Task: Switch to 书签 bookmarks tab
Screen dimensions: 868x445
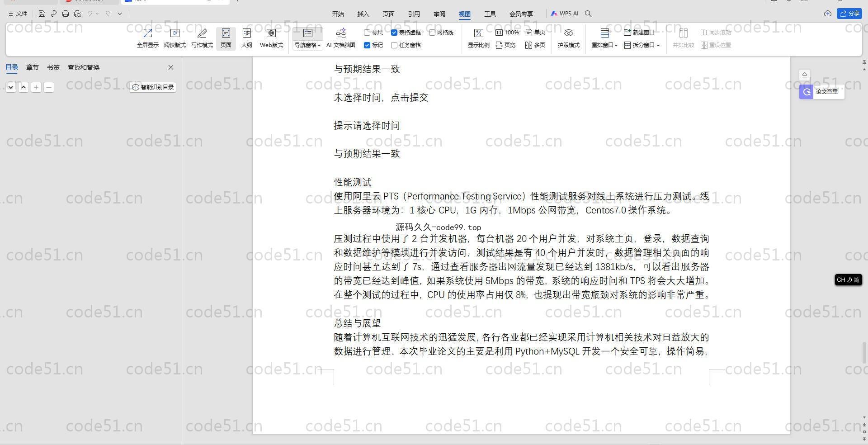Action: [53, 67]
